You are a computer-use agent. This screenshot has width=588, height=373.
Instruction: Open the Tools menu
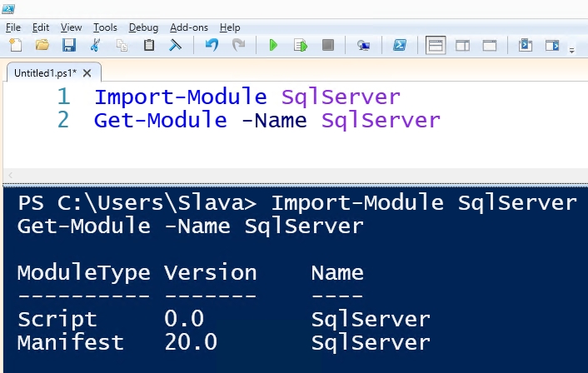coord(105,27)
